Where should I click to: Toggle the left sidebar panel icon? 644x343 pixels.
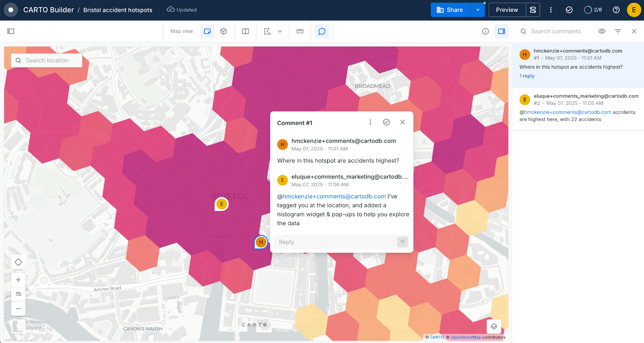[x=11, y=31]
